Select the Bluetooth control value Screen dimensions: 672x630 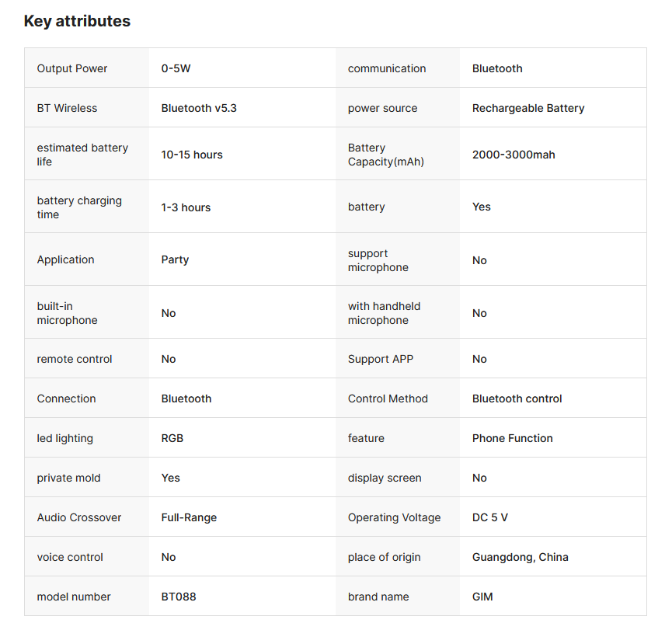point(517,399)
